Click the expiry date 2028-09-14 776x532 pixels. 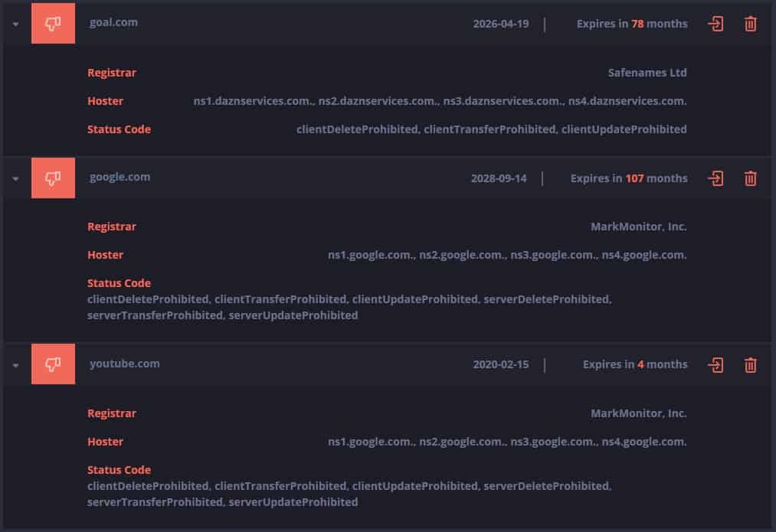(x=499, y=178)
